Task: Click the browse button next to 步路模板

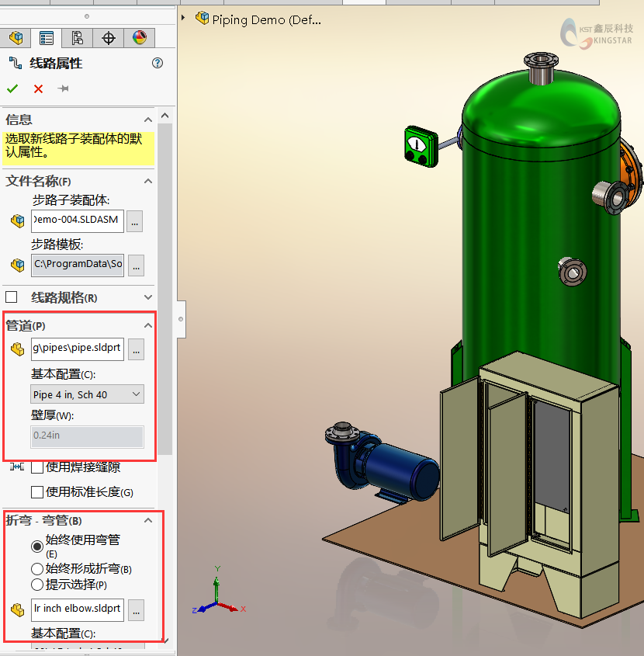Action: (x=134, y=265)
